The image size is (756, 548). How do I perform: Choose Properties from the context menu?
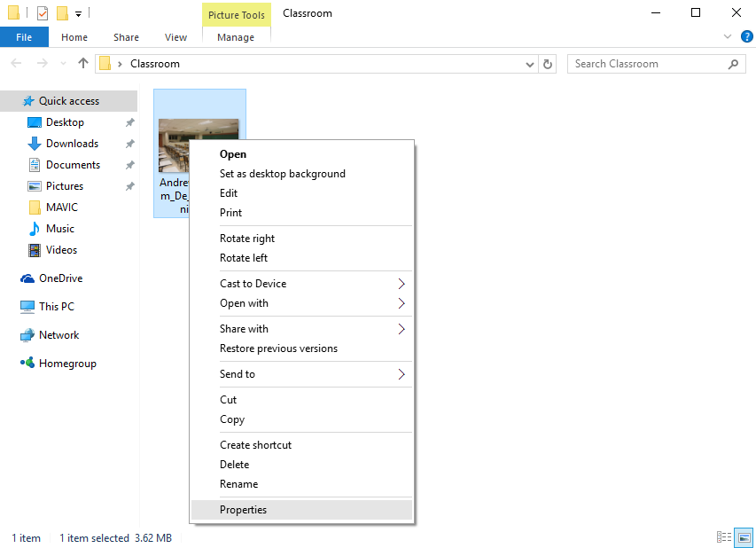243,510
